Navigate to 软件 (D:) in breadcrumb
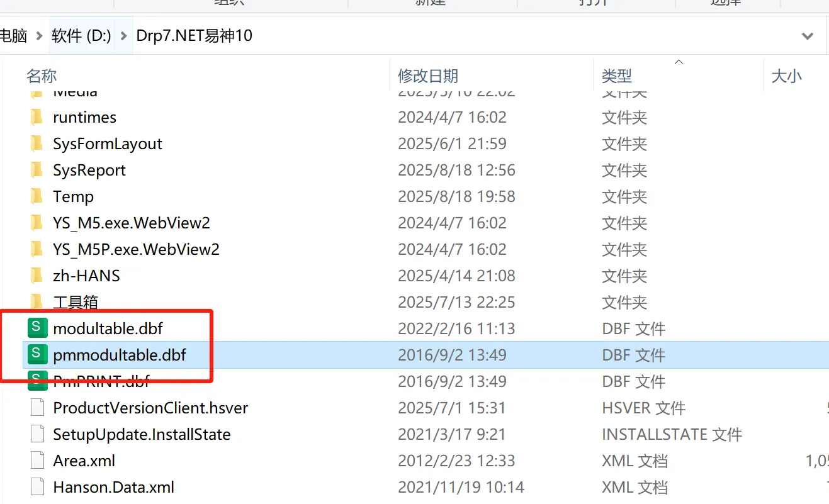 (x=81, y=36)
